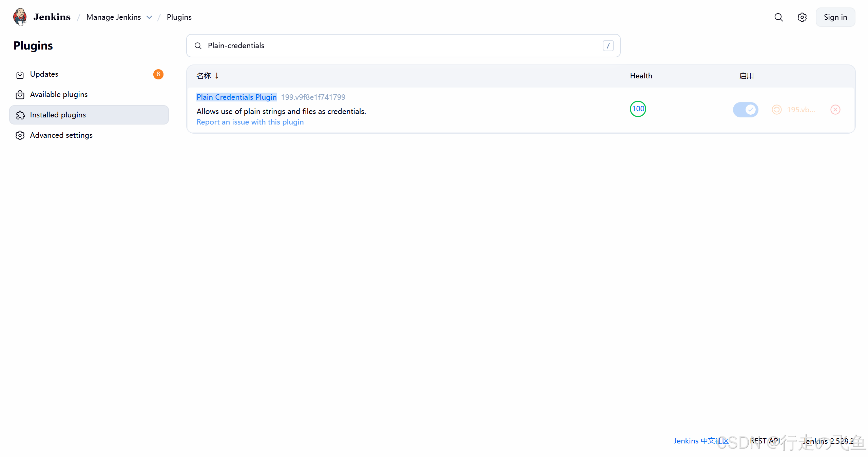This screenshot has width=868, height=457.
Task: Toggle the Plain Credentials Plugin enable switch
Action: pyautogui.click(x=746, y=110)
